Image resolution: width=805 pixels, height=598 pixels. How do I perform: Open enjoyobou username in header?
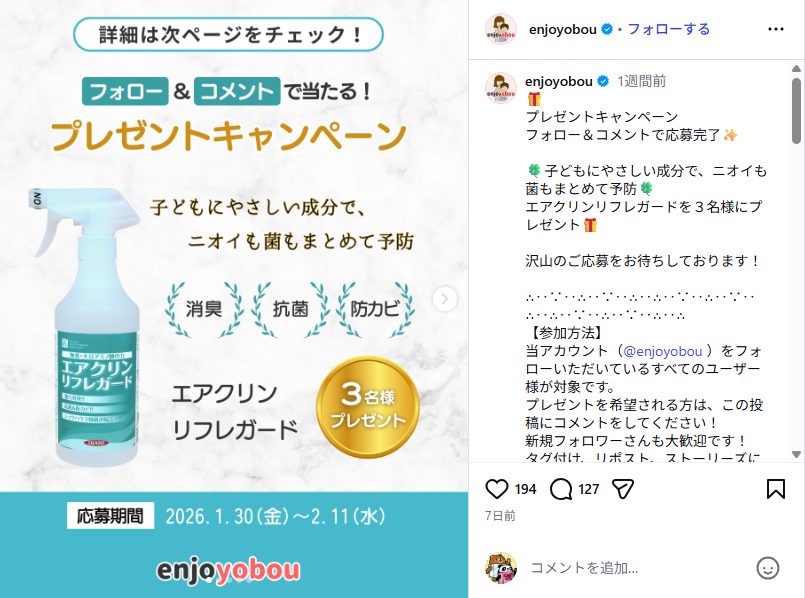coord(563,29)
